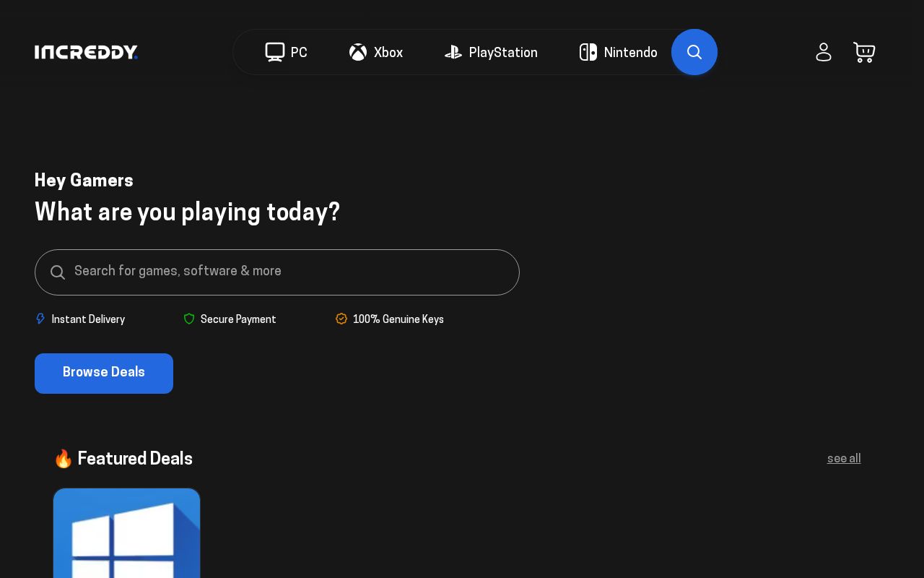Click the magnifier icon inside search field
The image size is (924, 578).
point(58,272)
